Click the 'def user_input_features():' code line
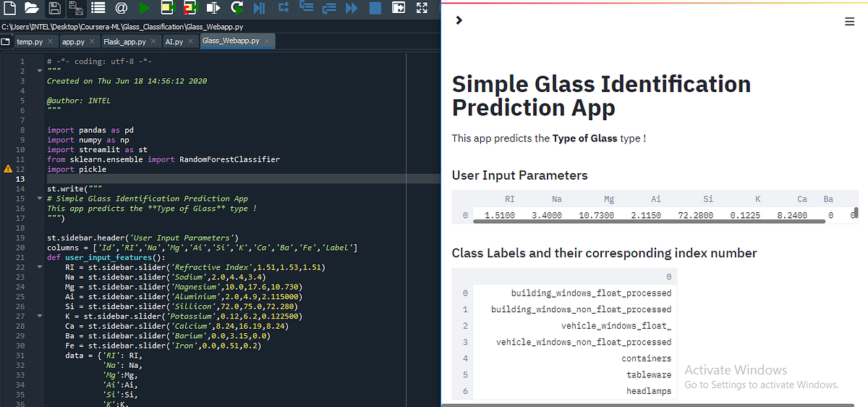 click(106, 257)
